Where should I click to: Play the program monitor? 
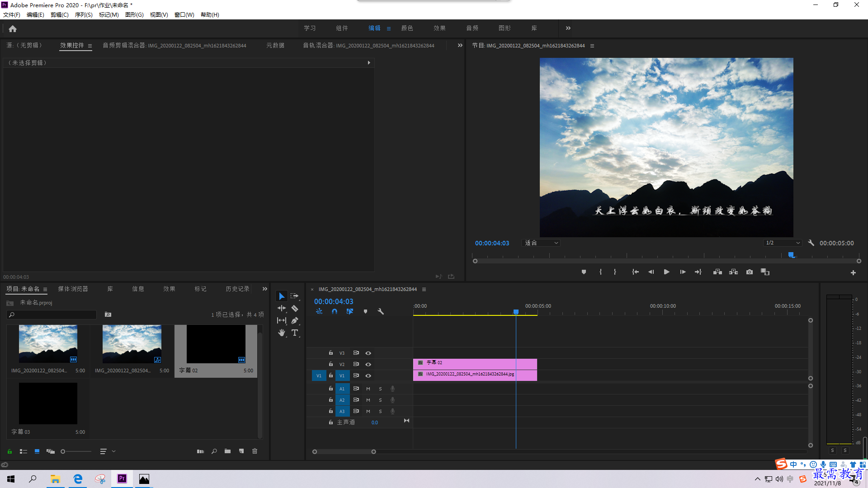666,272
